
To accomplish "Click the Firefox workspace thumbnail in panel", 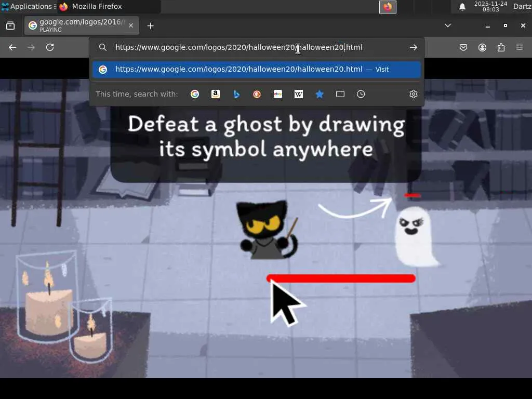I will (388, 7).
